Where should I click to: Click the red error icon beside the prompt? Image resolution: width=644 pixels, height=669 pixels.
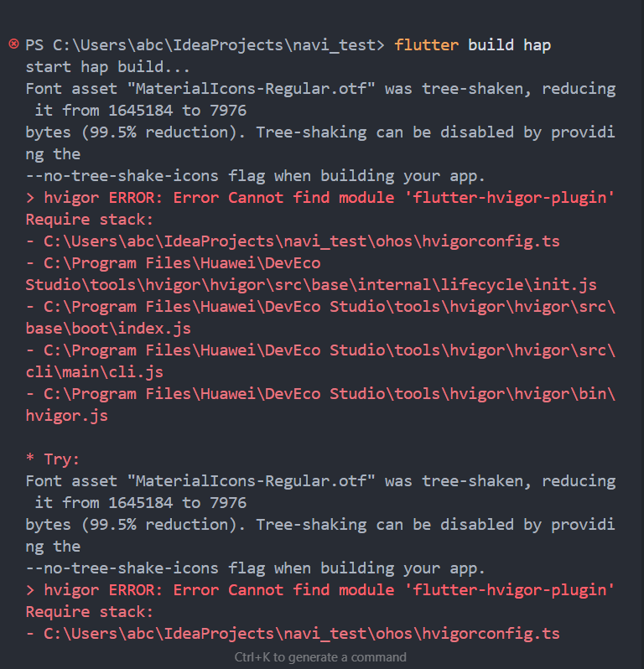[x=13, y=44]
